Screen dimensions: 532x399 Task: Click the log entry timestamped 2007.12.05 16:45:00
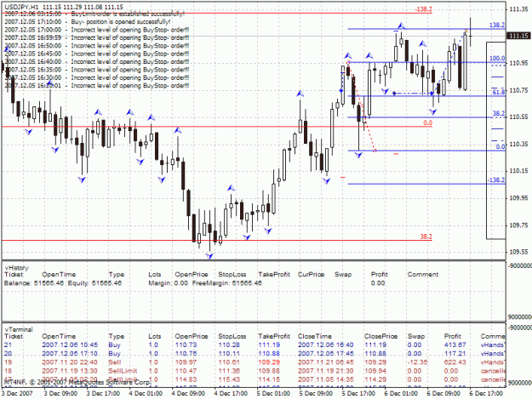pos(97,54)
